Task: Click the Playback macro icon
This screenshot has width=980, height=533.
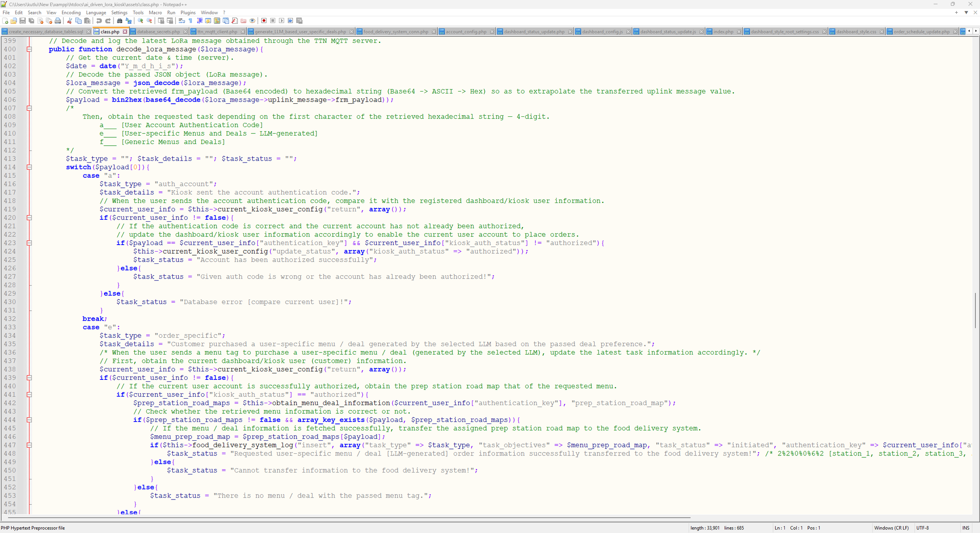Action: pos(281,21)
